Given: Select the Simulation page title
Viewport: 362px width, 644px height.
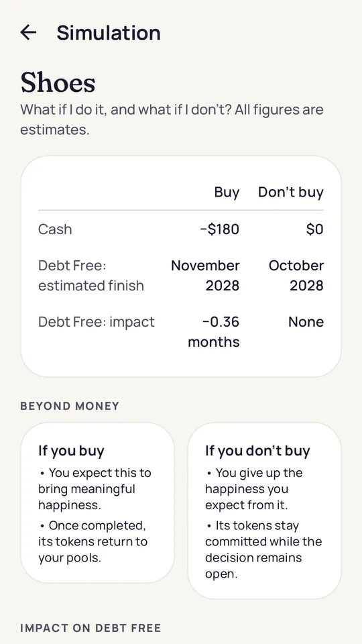Looking at the screenshot, I should coord(109,32).
